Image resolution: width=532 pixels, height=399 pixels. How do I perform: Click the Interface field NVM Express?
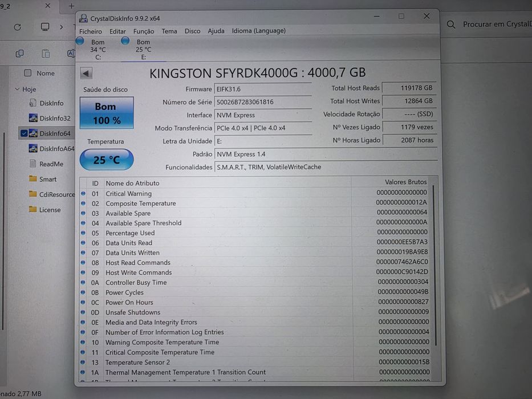click(x=263, y=115)
